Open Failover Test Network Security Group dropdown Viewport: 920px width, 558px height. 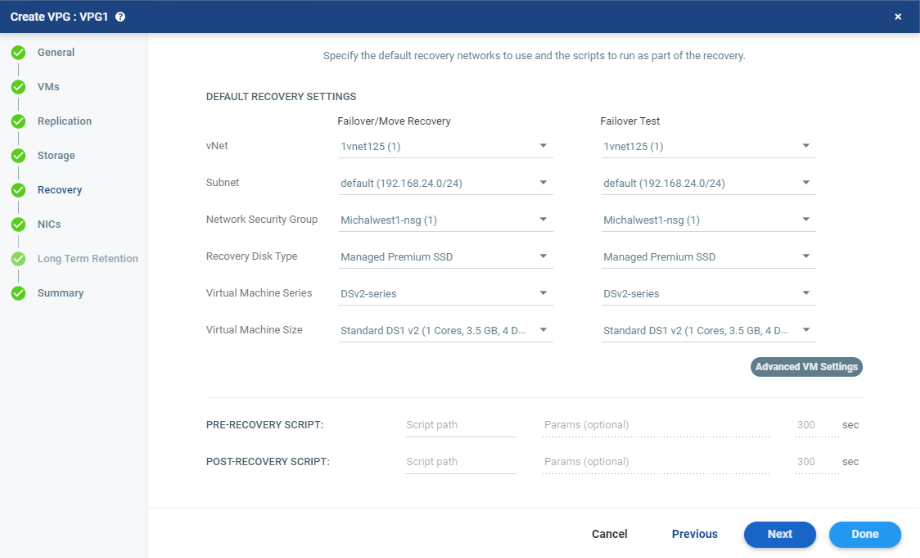click(709, 220)
